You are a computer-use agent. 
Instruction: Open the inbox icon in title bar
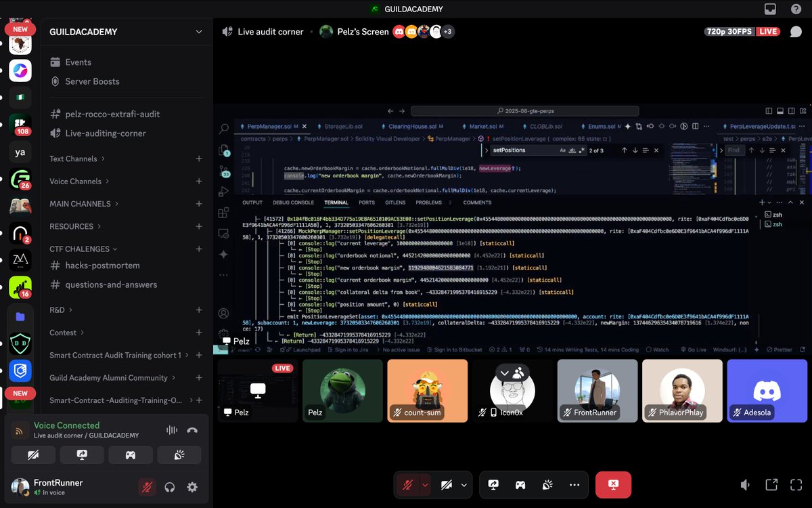click(x=770, y=9)
